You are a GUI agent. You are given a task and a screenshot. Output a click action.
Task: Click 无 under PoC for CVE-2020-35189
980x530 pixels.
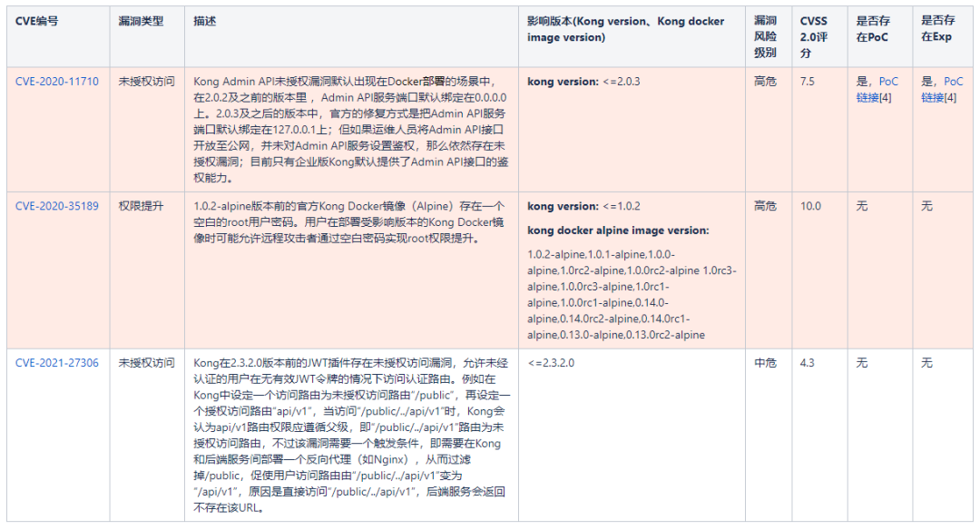862,206
